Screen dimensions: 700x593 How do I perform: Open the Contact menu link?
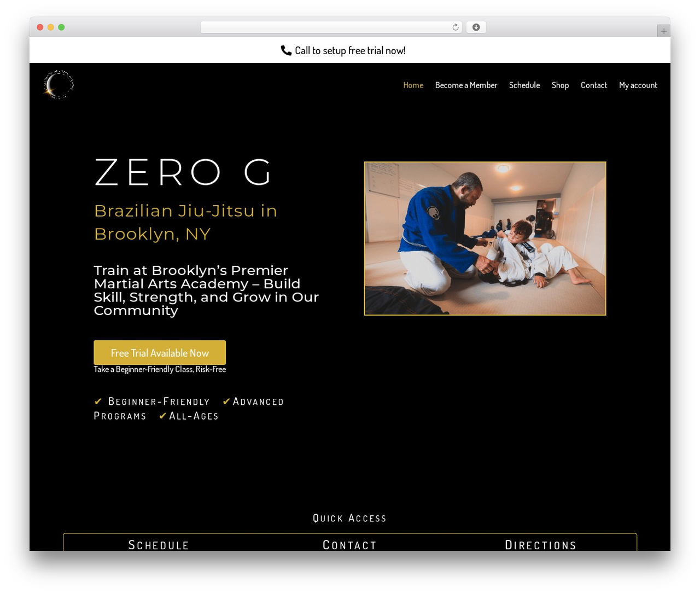594,85
